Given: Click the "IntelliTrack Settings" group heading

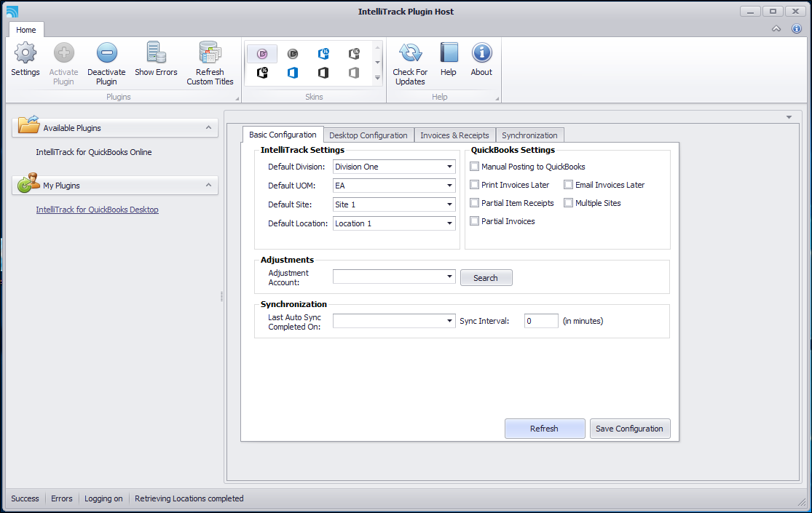Looking at the screenshot, I should pyautogui.click(x=302, y=150).
